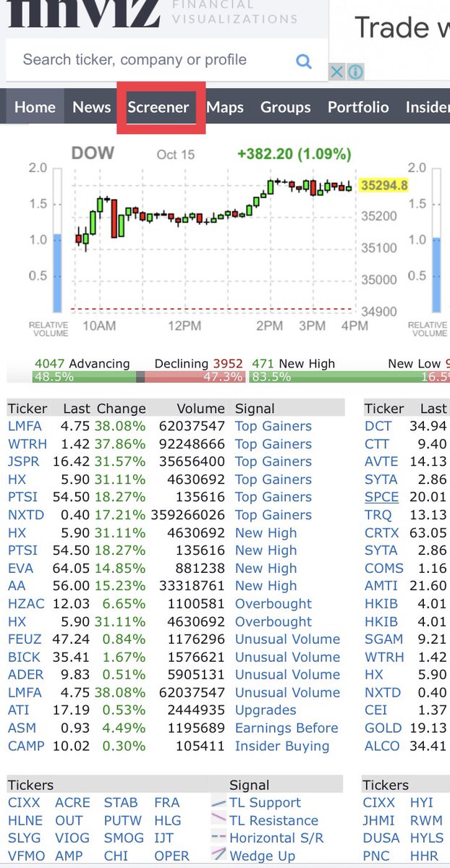The image size is (450, 868).
Task: Open SPCE ticker link
Action: point(381,497)
